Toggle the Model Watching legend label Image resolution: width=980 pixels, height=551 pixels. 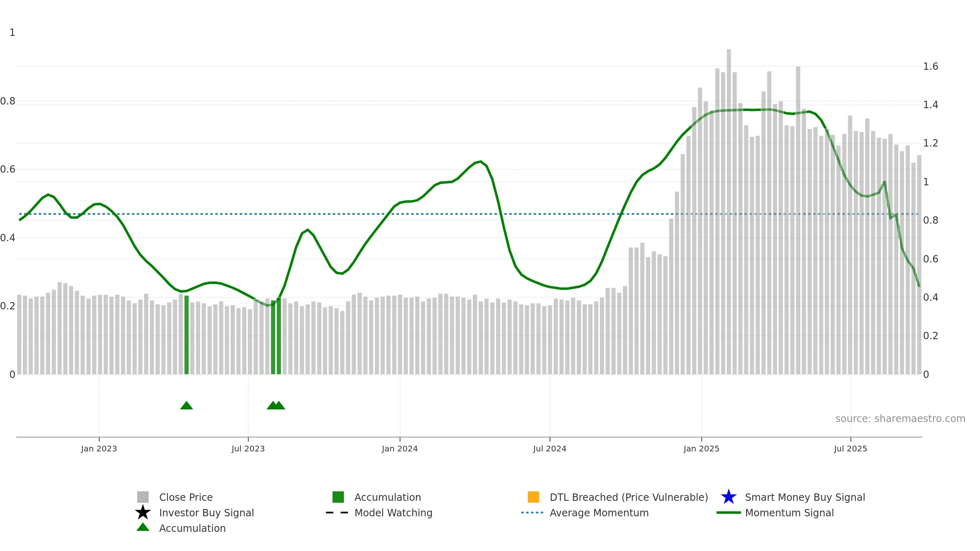[393, 513]
